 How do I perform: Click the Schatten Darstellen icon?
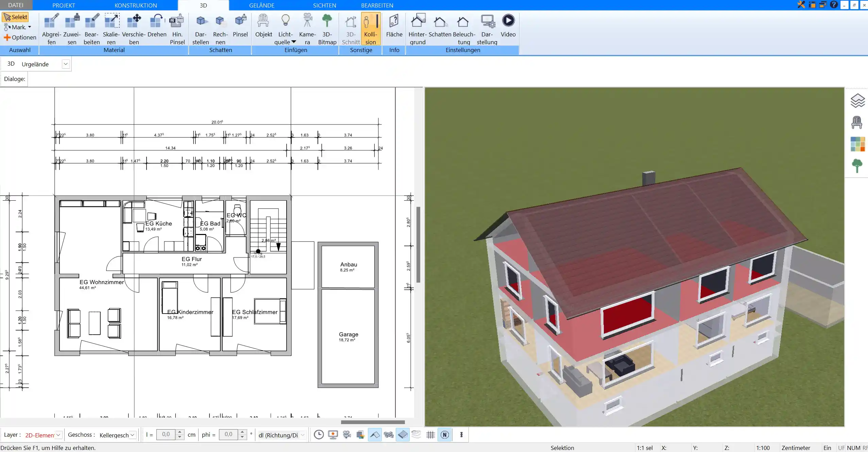pyautogui.click(x=201, y=29)
